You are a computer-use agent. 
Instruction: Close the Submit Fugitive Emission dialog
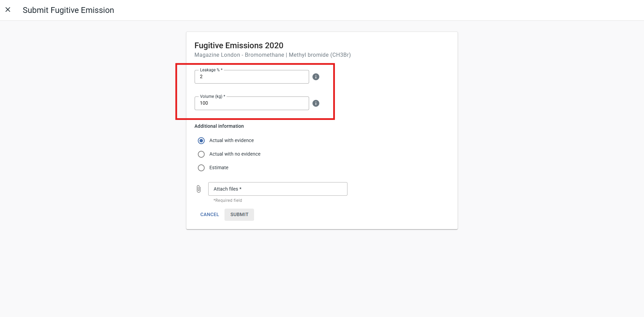pos(8,10)
